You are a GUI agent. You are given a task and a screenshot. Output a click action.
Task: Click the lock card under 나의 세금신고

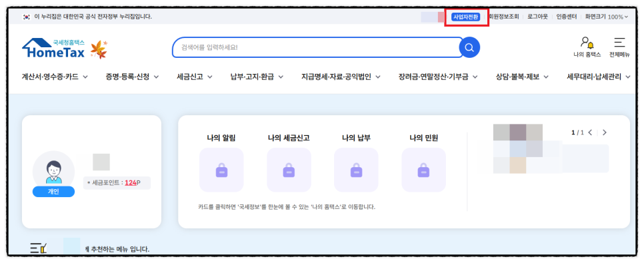click(x=289, y=170)
